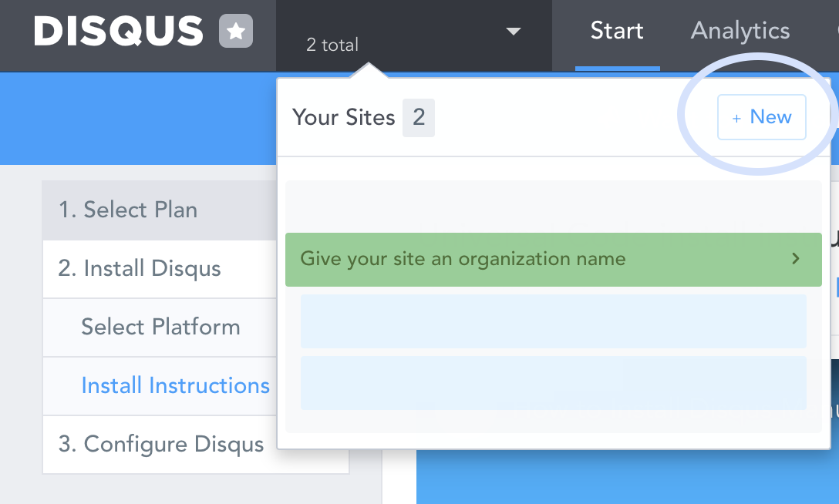Click the 2 total sites label
The height and width of the screenshot is (504, 839).
tap(332, 45)
